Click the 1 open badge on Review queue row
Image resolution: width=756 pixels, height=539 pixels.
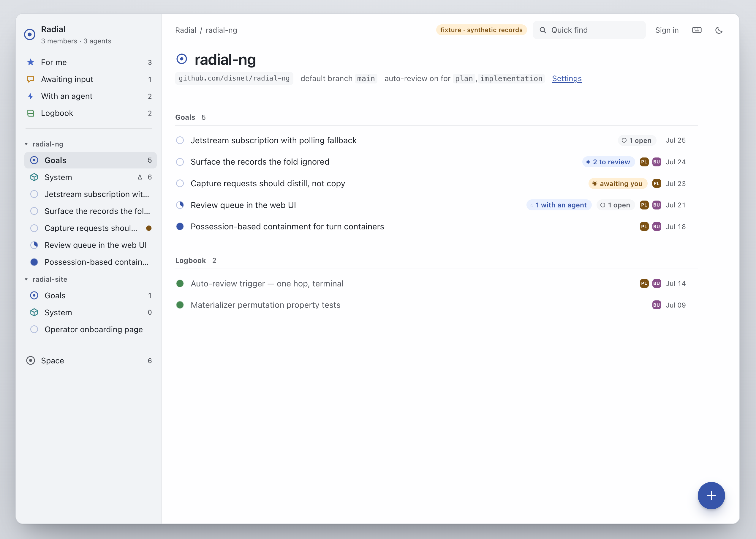pos(616,205)
